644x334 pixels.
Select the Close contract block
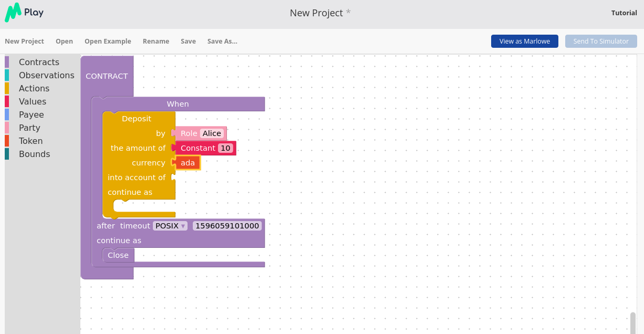tap(118, 255)
